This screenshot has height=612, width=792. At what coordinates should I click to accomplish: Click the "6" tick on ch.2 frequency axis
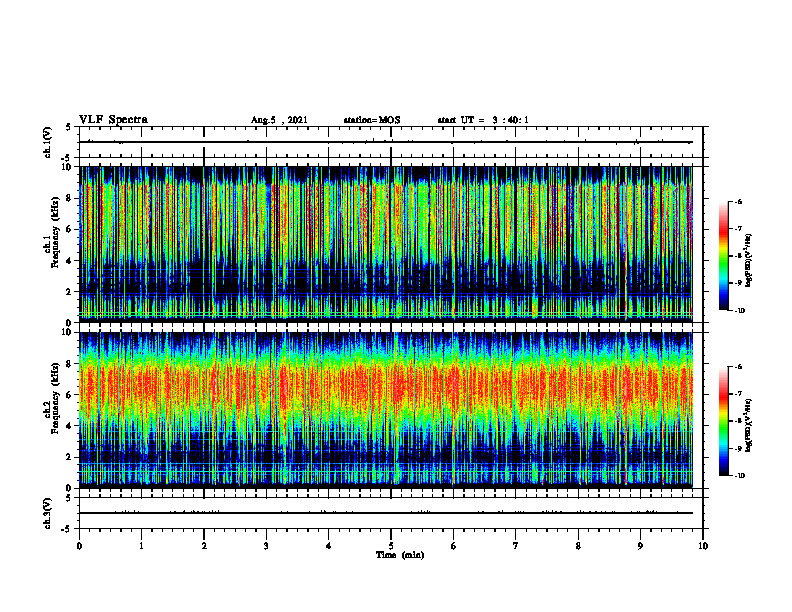pyautogui.click(x=71, y=395)
